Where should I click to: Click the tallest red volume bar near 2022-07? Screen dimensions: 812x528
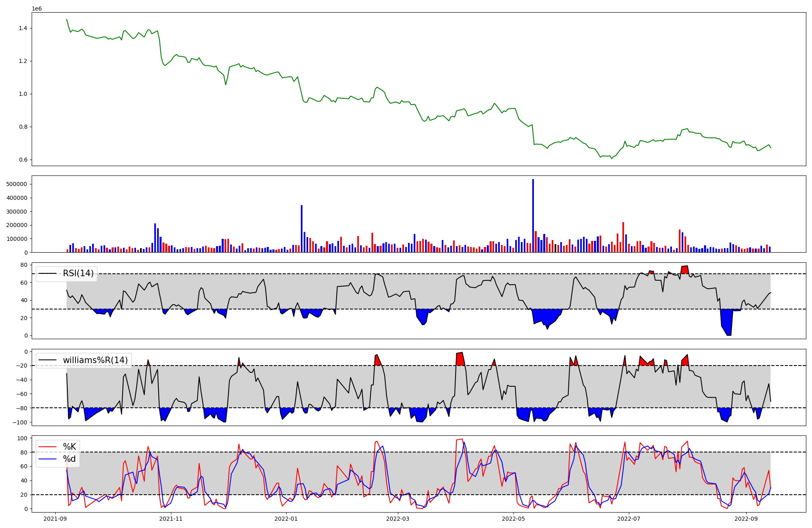pos(623,237)
